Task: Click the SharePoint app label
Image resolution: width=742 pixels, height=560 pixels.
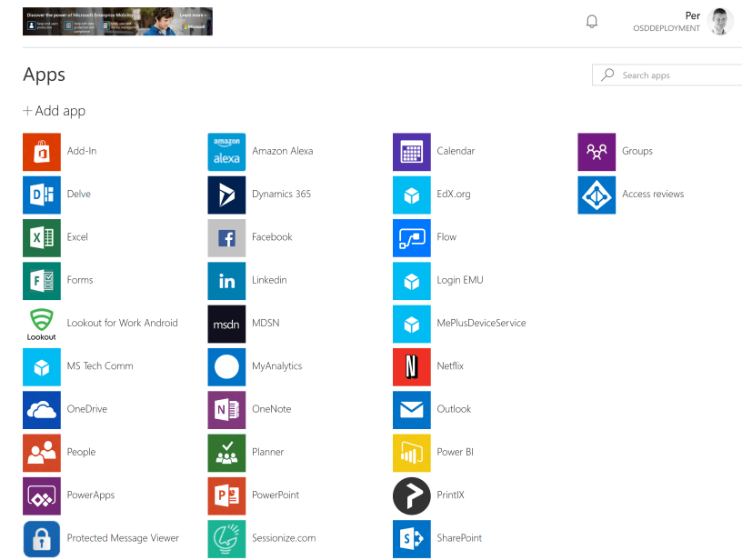Action: (x=459, y=538)
